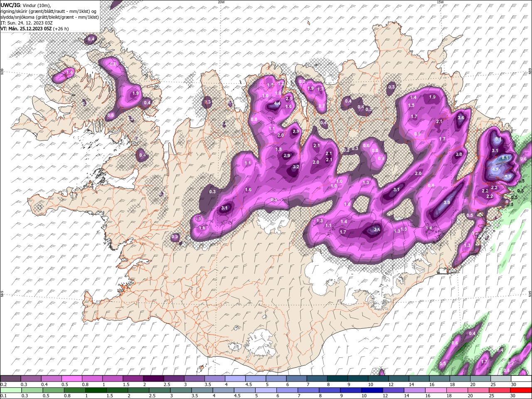The width and height of the screenshot is (532, 399).
Task: Click the bright red 30 rain scale swatch
Action: [x=520, y=390]
